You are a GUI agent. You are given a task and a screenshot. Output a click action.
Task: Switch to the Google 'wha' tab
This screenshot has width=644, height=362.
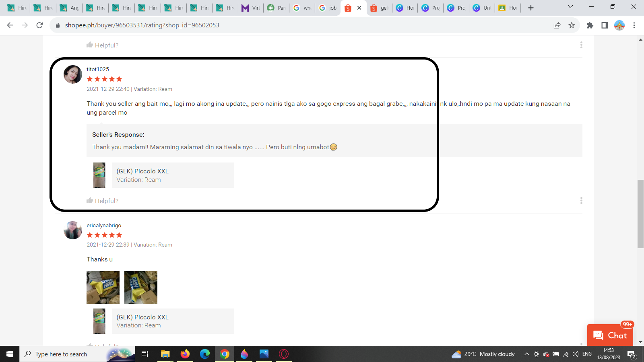302,8
